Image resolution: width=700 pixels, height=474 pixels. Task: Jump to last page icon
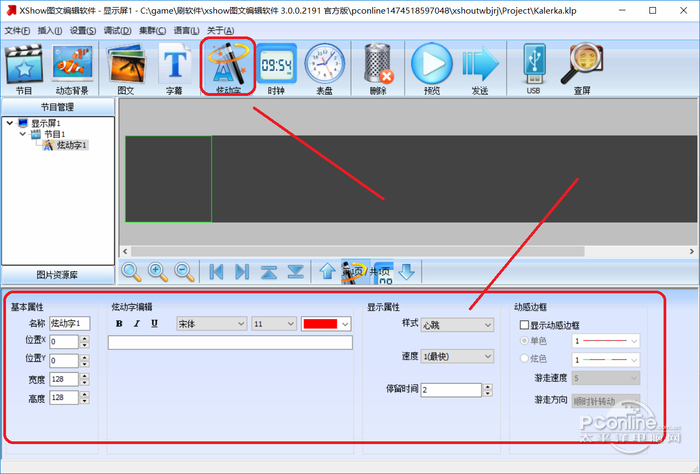pos(242,271)
